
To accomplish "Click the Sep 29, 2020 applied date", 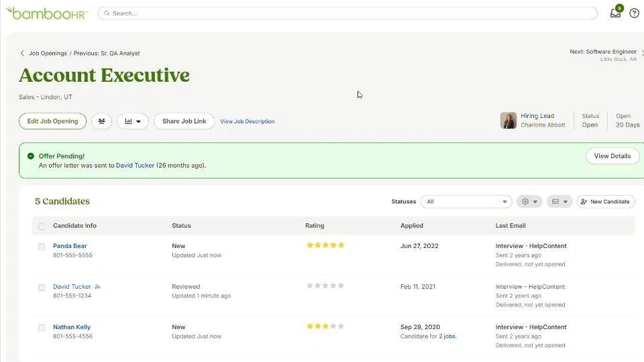I will [420, 327].
